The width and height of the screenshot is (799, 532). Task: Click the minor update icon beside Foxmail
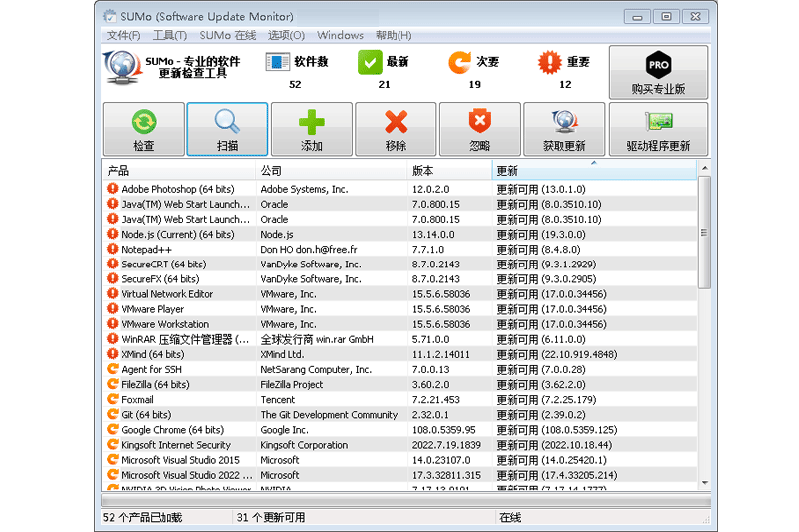112,399
